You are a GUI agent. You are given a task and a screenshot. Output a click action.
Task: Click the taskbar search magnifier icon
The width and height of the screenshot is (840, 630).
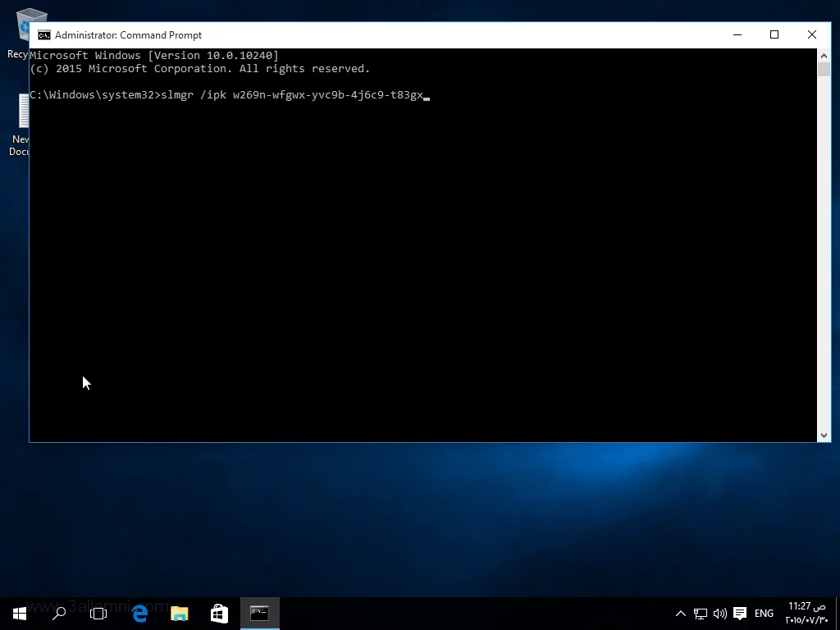point(59,613)
